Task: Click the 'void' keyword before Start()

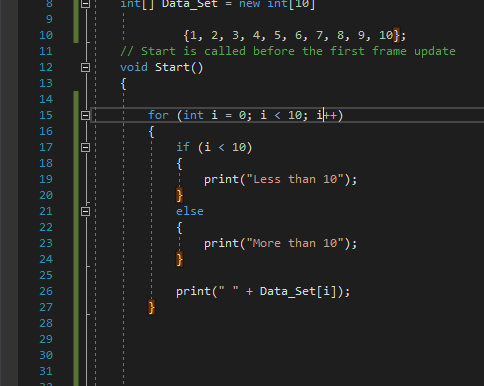Action: coord(134,67)
